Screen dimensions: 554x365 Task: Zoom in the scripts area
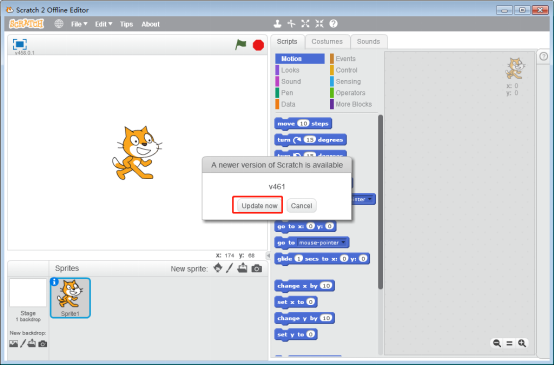pos(522,343)
